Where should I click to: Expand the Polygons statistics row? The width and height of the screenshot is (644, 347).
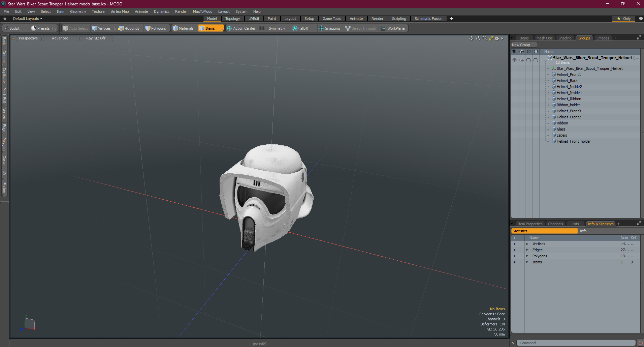(x=527, y=256)
